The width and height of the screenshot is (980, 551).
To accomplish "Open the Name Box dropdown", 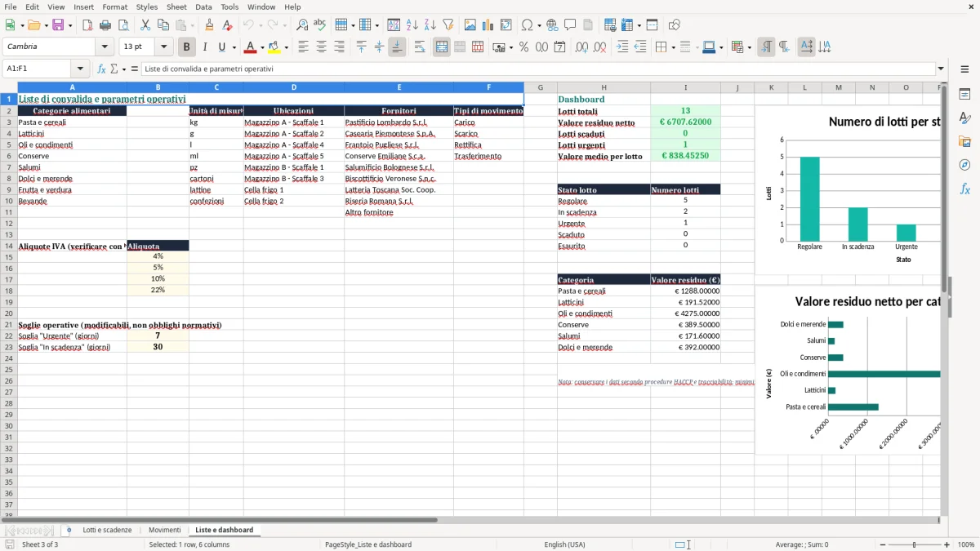I will 80,69.
